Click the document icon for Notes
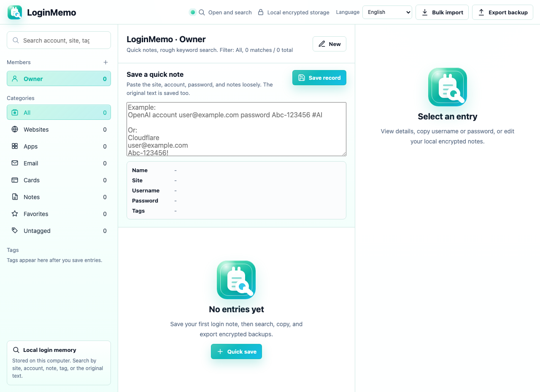Screen dimensions: 540x392 tap(15, 197)
